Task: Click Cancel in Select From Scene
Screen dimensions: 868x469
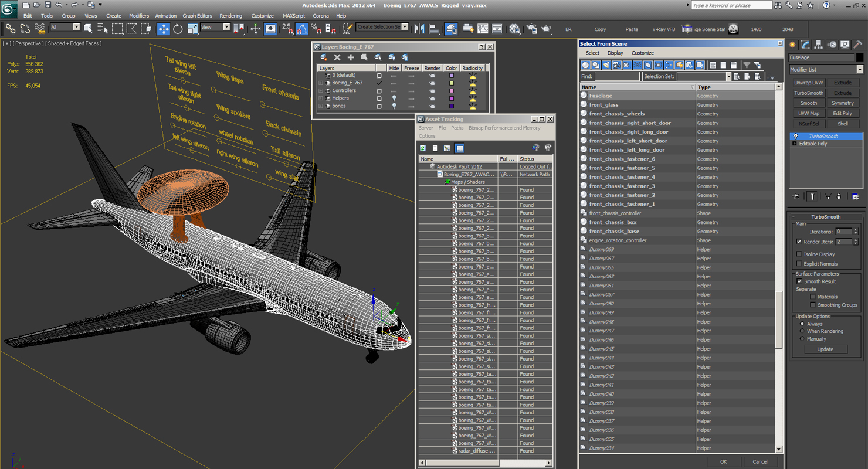Action: 760,461
